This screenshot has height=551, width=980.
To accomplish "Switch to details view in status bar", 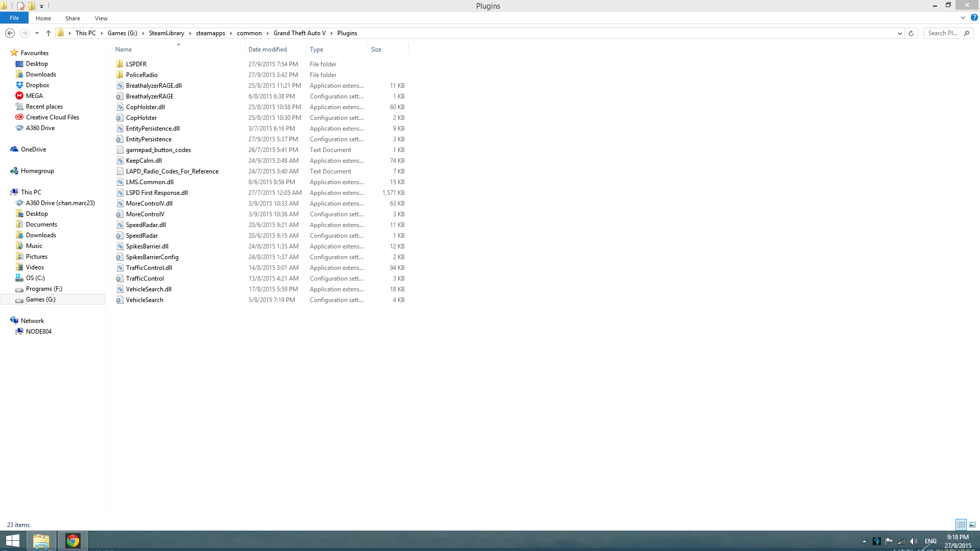I will click(x=961, y=524).
